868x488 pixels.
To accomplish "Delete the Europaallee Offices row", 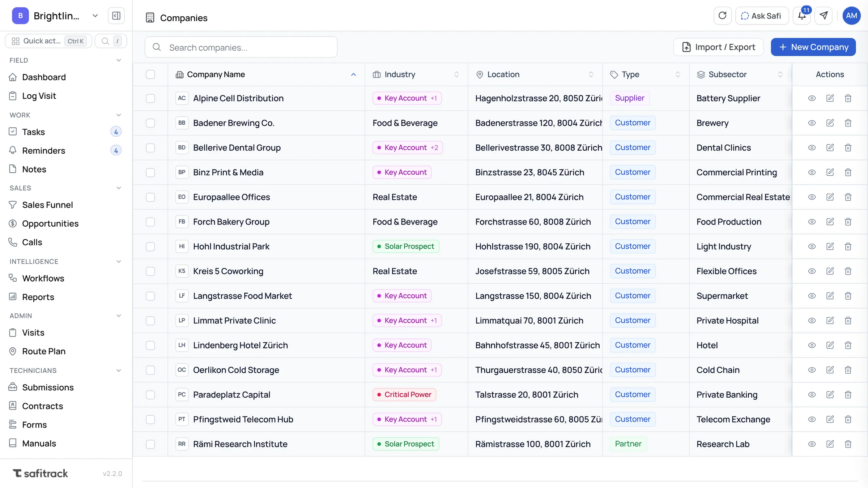I will 848,197.
